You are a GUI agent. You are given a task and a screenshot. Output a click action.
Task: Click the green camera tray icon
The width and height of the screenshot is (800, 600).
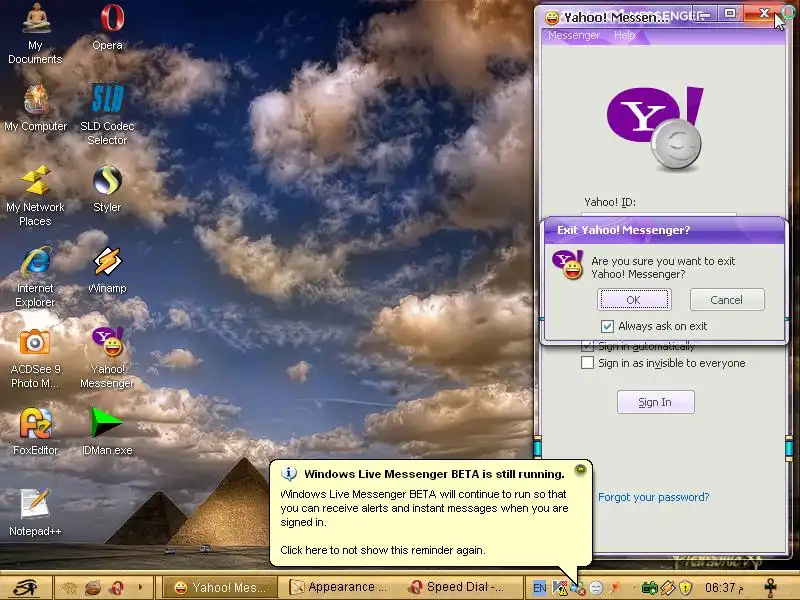tap(649, 588)
